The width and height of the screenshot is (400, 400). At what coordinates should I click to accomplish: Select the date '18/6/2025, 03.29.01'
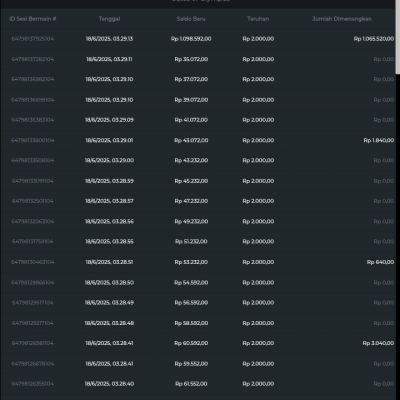click(109, 140)
